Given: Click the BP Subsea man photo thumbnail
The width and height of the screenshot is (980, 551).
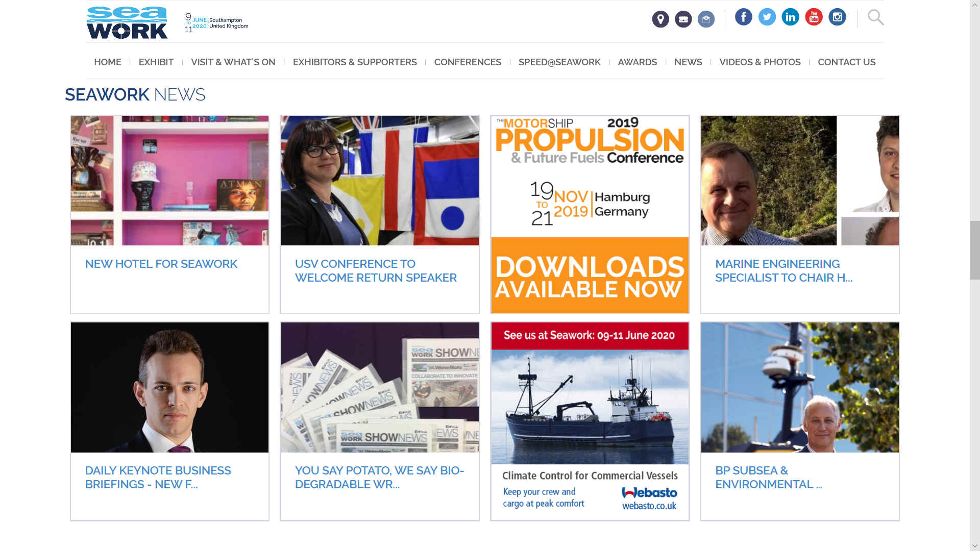Looking at the screenshot, I should (x=800, y=387).
